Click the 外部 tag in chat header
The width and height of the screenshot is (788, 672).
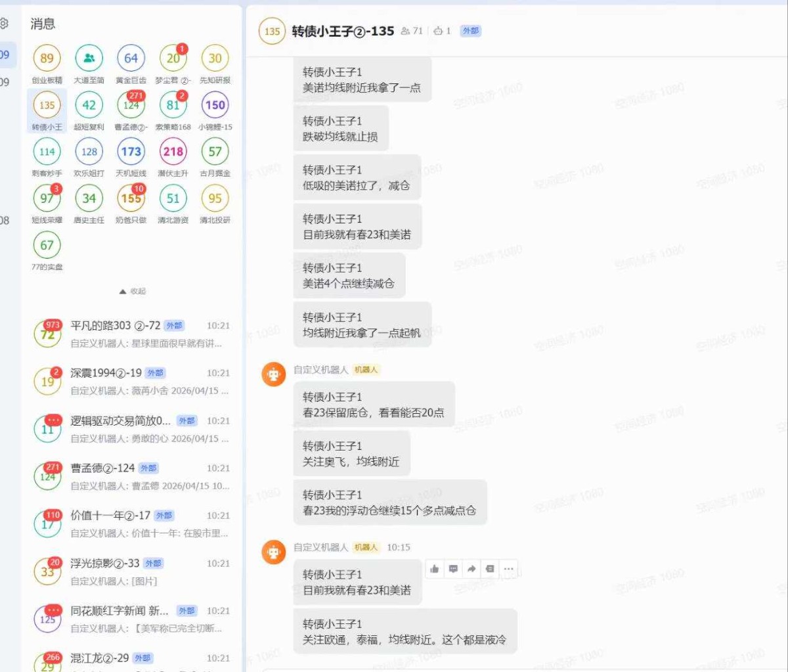coord(470,31)
